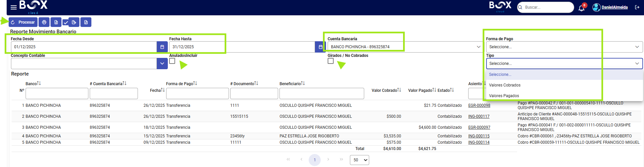644x167 pixels.
Task: Sort table by Estado column
Action: point(452,90)
